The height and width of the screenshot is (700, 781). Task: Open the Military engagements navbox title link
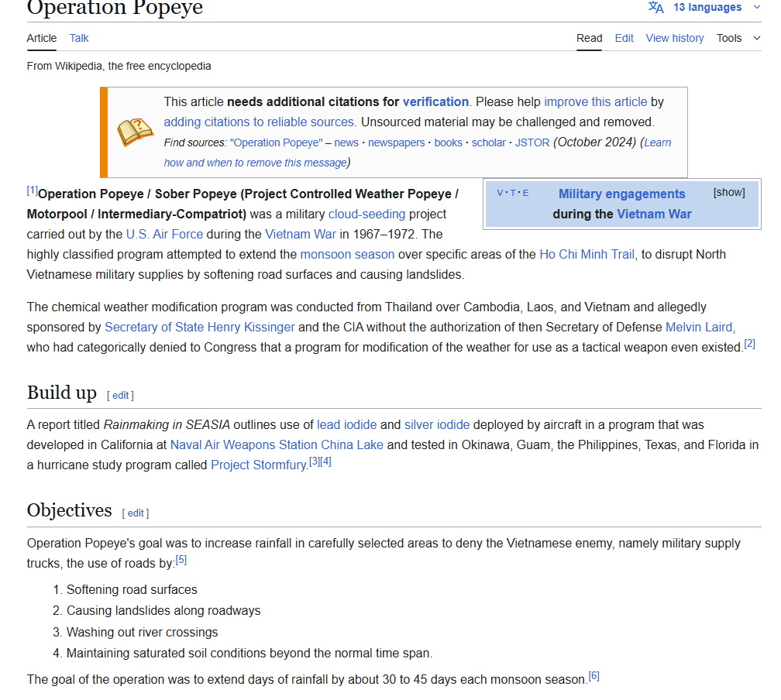pyautogui.click(x=621, y=194)
